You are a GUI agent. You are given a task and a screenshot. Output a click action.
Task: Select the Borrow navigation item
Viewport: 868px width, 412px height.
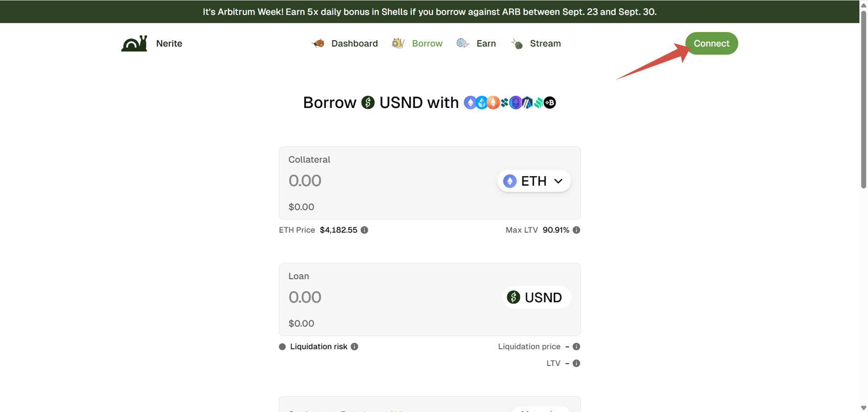click(x=427, y=43)
